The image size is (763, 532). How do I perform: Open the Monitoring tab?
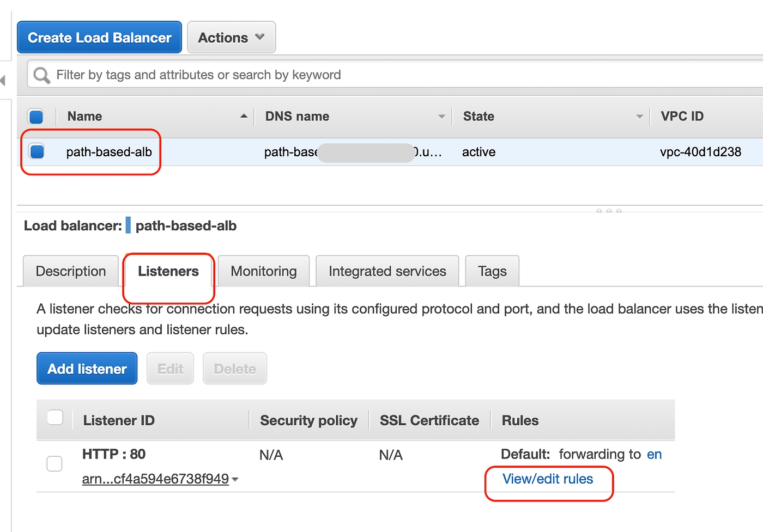point(264,271)
